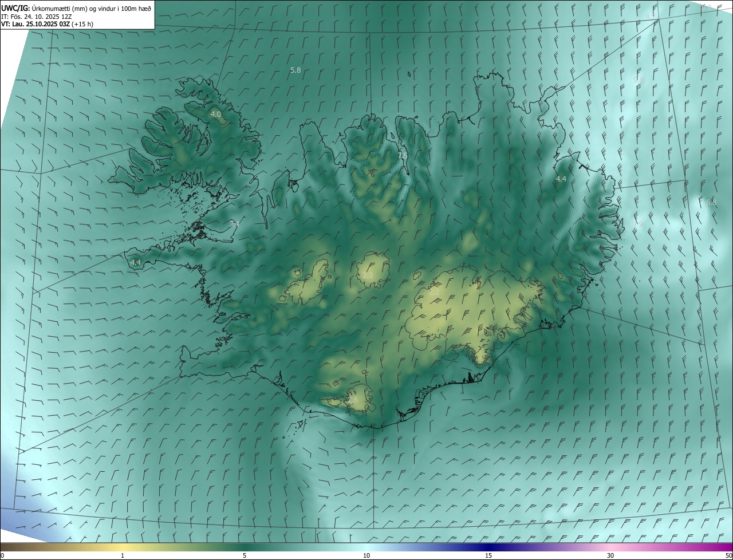This screenshot has width=733, height=560.
Task: Click the 4.4 value on the Snæfellsnes peninsula
Action: [x=136, y=262]
